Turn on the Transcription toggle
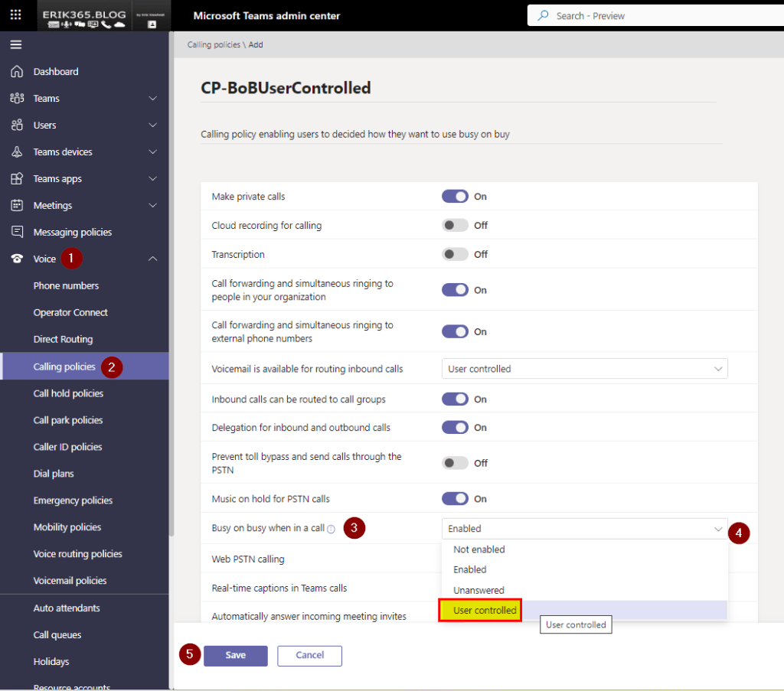This screenshot has height=691, width=784. [455, 255]
